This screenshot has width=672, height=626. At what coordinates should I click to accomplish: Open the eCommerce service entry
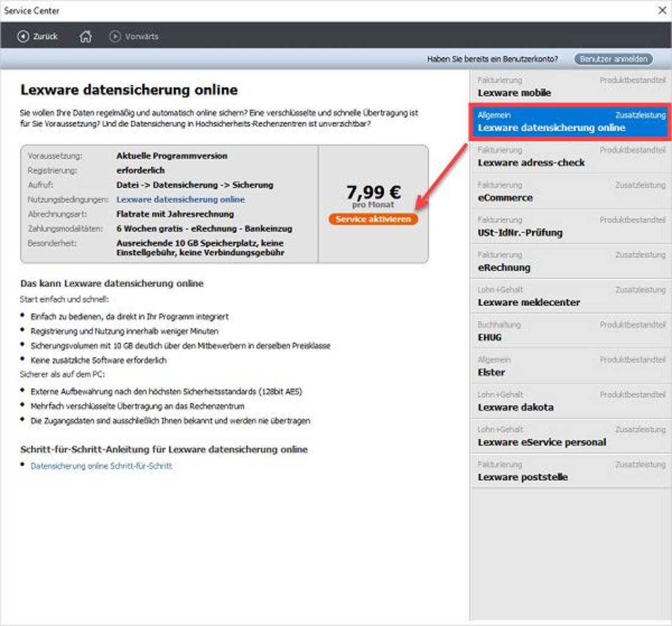pos(571,191)
